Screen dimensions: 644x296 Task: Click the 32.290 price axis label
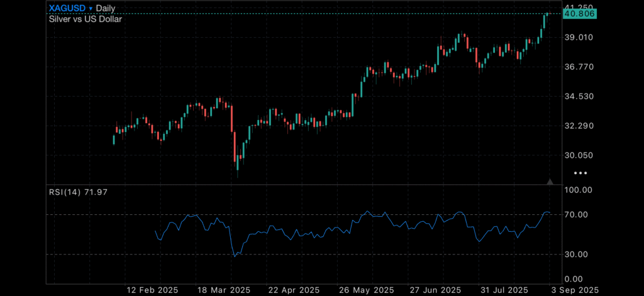(579, 126)
